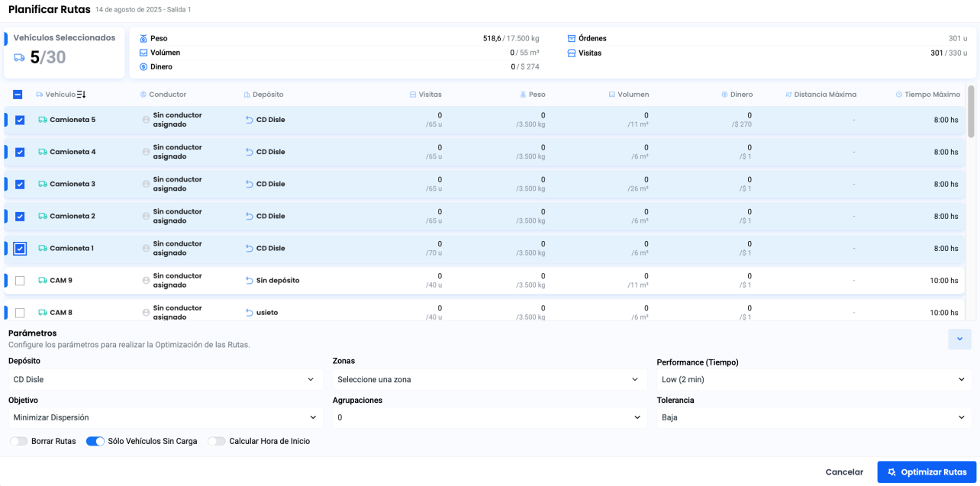Click the truck icon beside CAM 8
This screenshot has width=980, height=486.
(43, 312)
